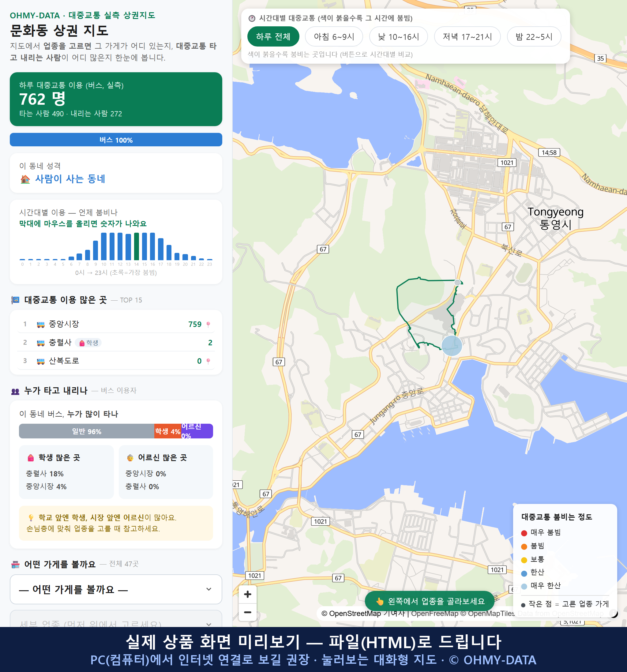Click the 한산 blue legend dot
The height and width of the screenshot is (672, 627).
pyautogui.click(x=524, y=573)
